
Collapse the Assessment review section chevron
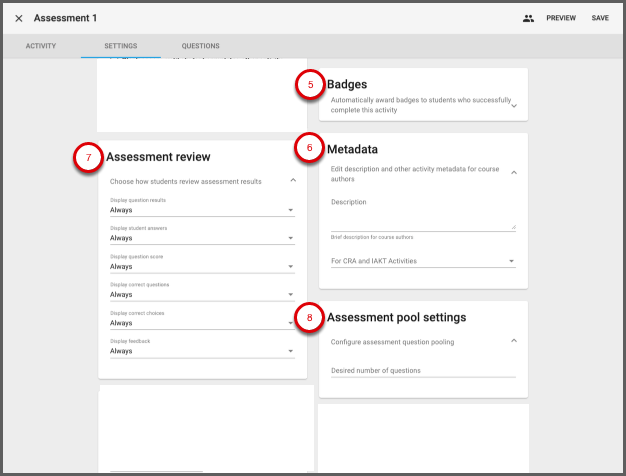[292, 181]
